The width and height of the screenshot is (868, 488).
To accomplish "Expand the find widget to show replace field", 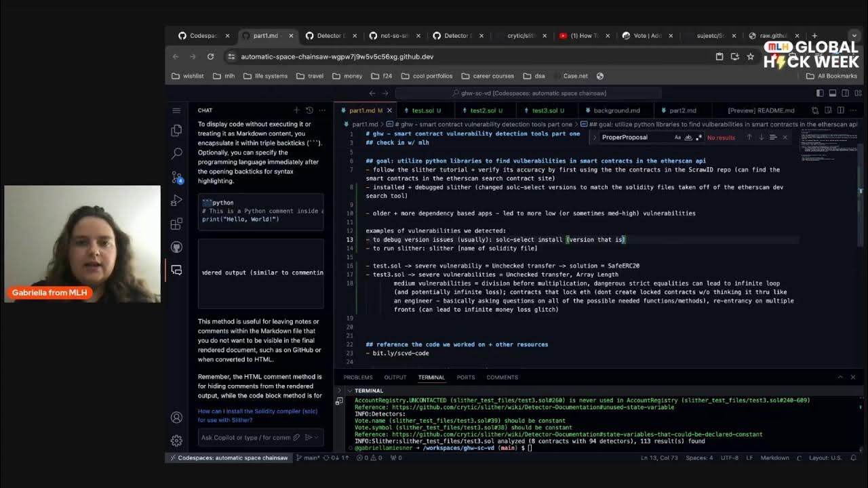I will [595, 137].
